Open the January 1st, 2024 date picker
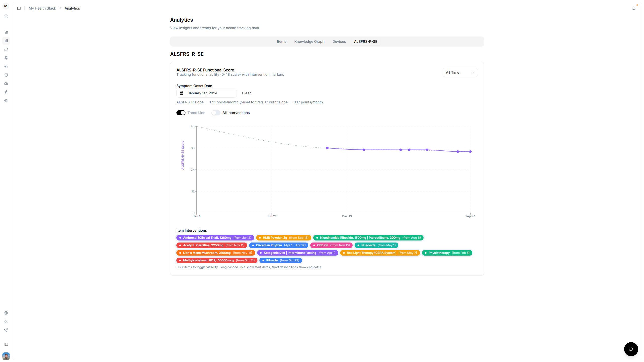This screenshot has height=362, width=644. (206, 93)
